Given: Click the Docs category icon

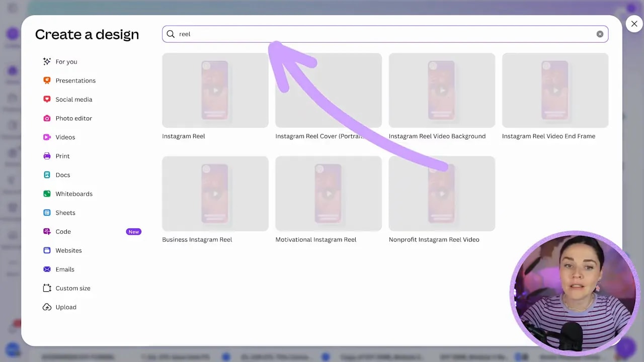Looking at the screenshot, I should [47, 174].
